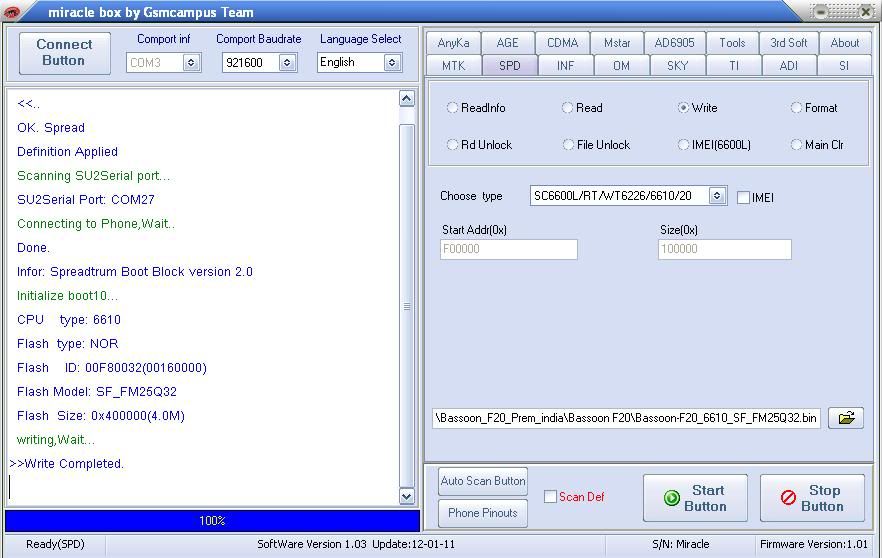
Task: Click Auto Scan Button
Action: [x=483, y=481]
